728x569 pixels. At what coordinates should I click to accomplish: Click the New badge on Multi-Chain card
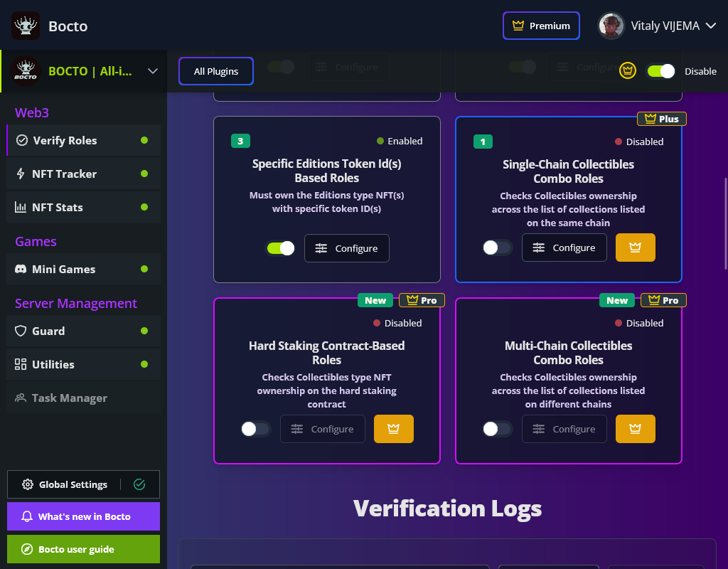pos(617,300)
